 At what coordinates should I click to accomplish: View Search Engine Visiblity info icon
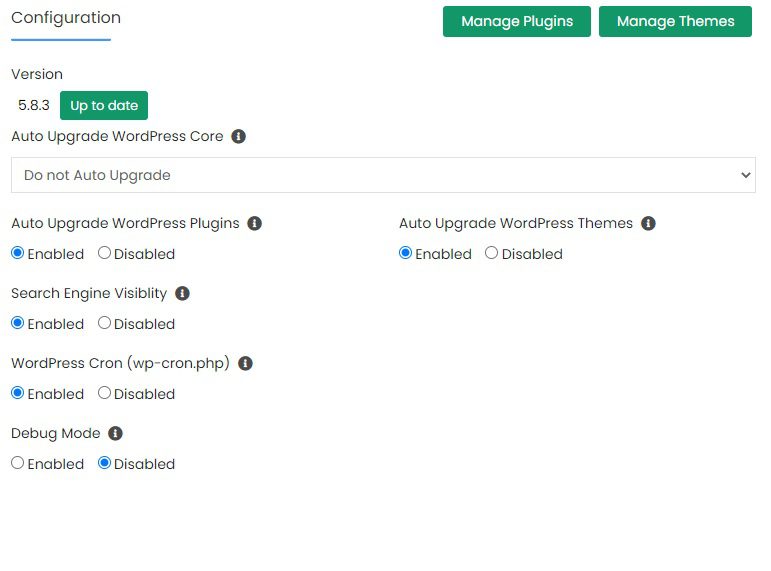pos(182,294)
